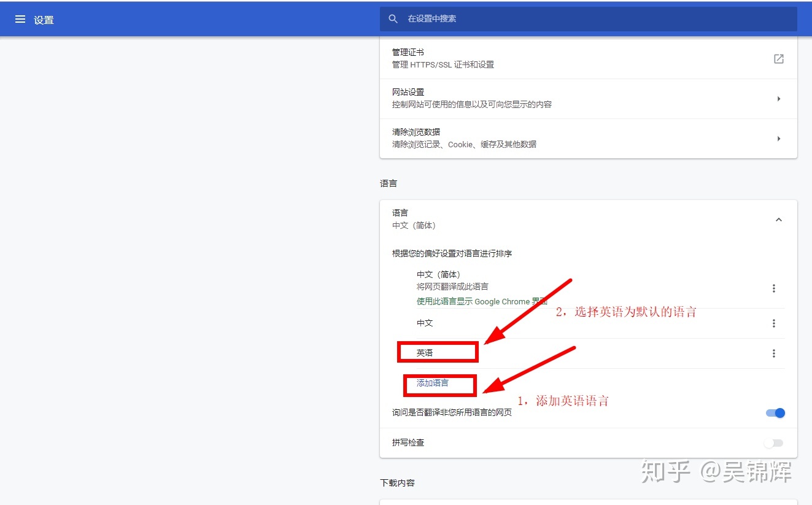
Task: Click the arrow icon on 清除浏览数据 row
Action: click(x=779, y=139)
